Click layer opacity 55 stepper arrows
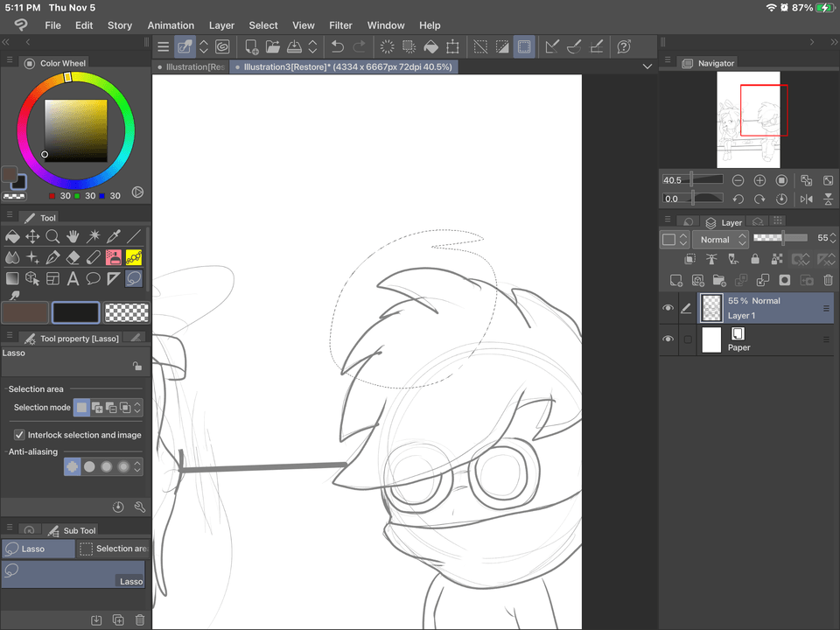 pos(833,238)
